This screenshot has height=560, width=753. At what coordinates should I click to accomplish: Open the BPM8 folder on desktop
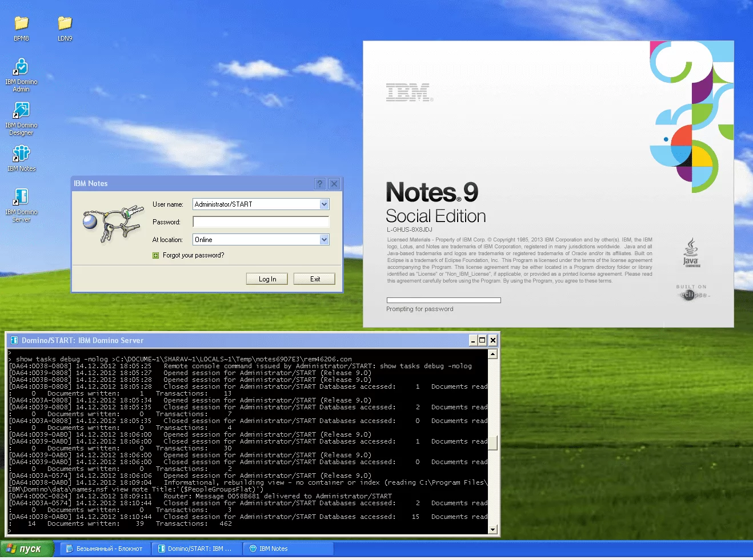coord(21,24)
